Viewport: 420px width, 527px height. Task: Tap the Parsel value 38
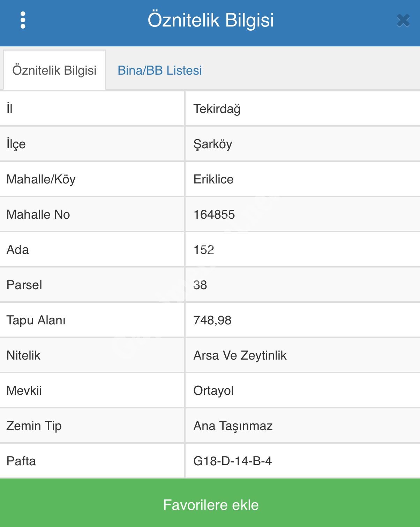click(200, 285)
